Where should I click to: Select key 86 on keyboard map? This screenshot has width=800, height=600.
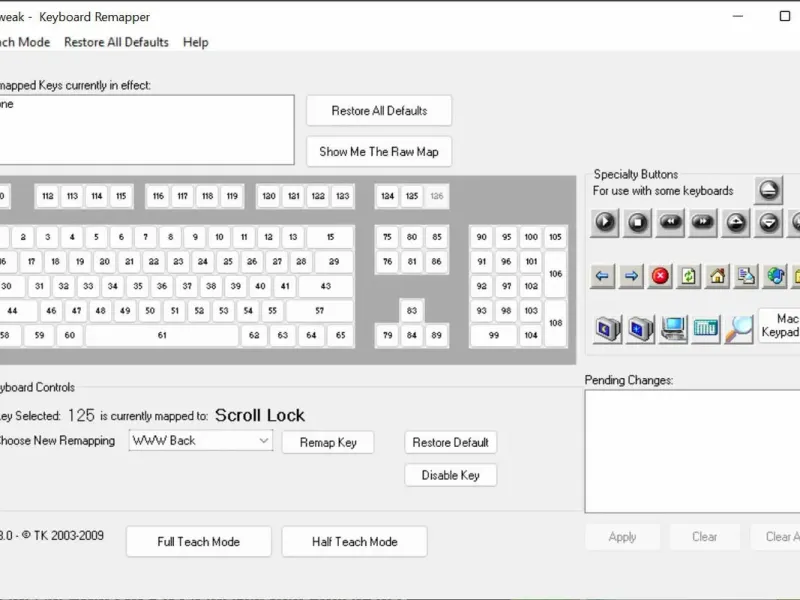coord(436,262)
